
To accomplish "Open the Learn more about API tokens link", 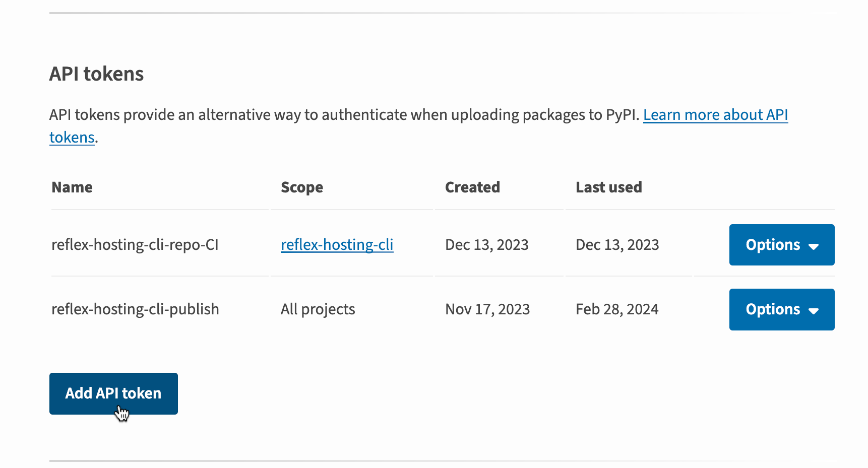I will [x=715, y=115].
